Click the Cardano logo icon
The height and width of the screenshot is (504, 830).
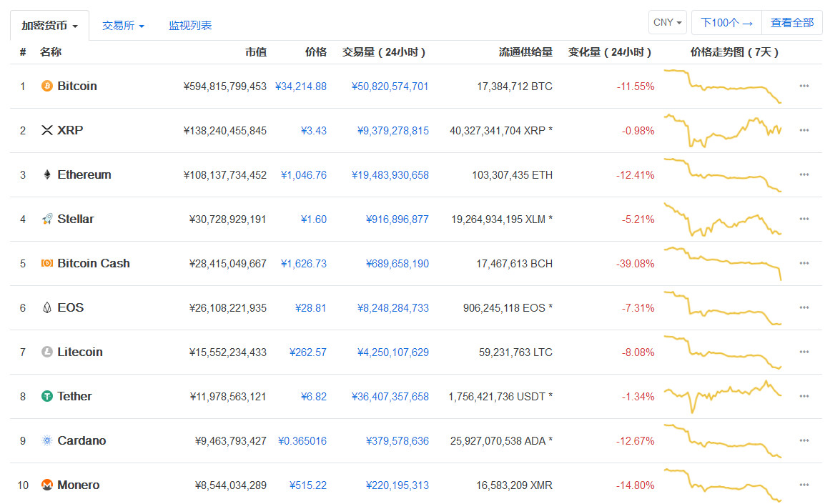47,440
